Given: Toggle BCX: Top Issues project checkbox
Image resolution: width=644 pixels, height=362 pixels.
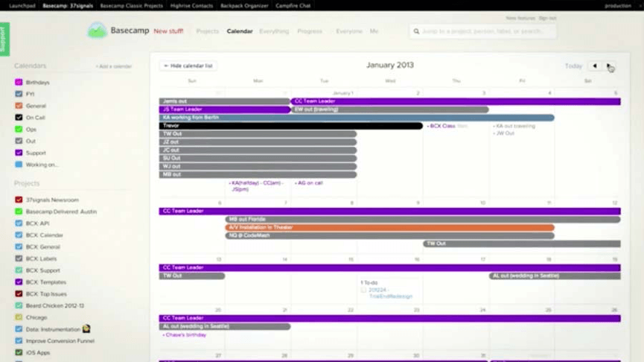Looking at the screenshot, I should click(19, 293).
